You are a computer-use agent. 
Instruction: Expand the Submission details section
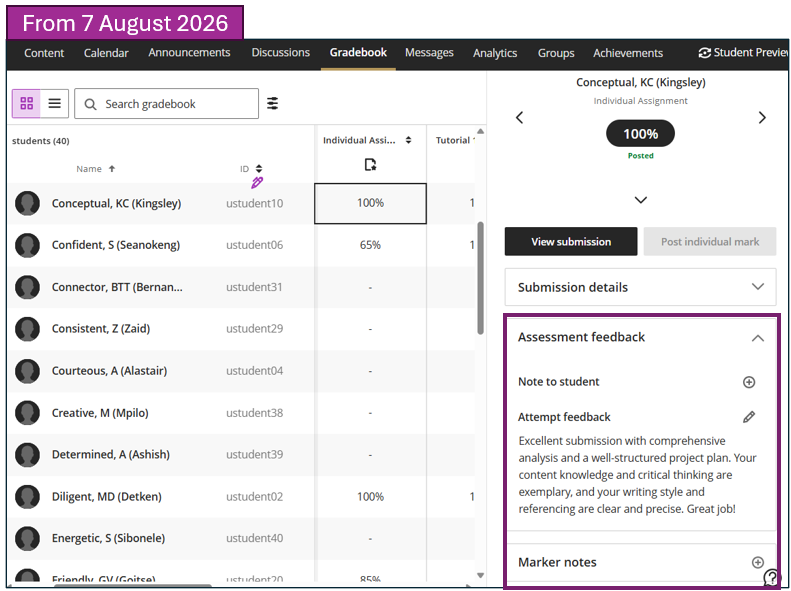[x=641, y=287]
